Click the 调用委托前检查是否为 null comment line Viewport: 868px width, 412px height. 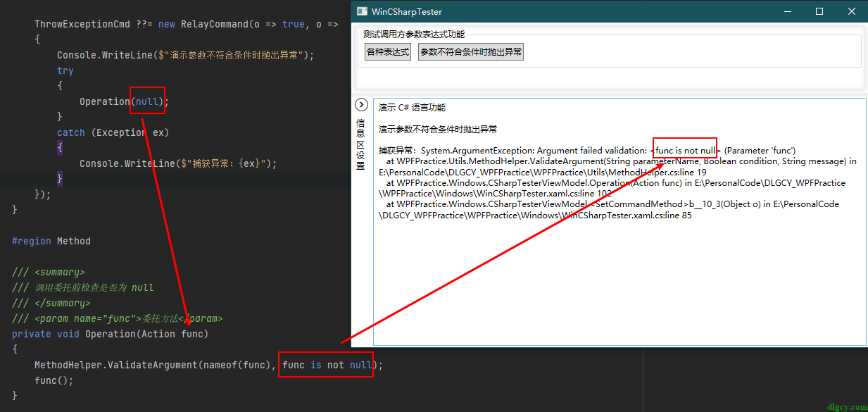(x=83, y=287)
